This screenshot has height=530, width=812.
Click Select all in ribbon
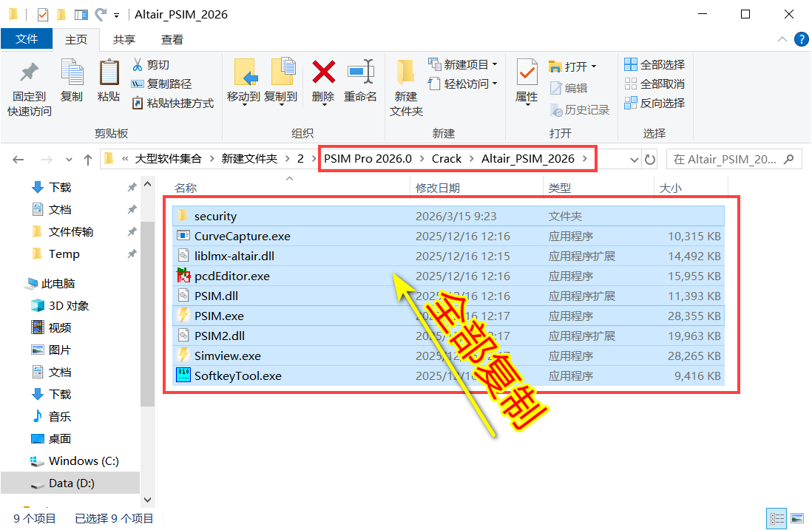tap(654, 65)
